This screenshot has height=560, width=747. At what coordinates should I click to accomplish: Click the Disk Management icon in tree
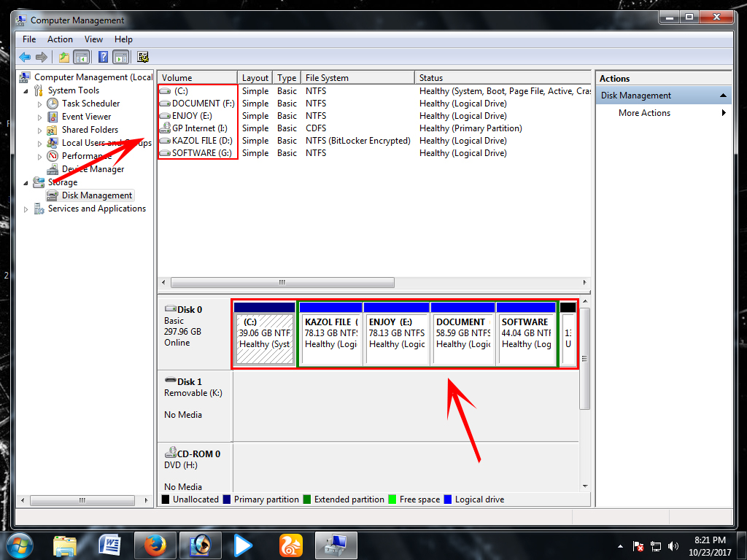(53, 195)
